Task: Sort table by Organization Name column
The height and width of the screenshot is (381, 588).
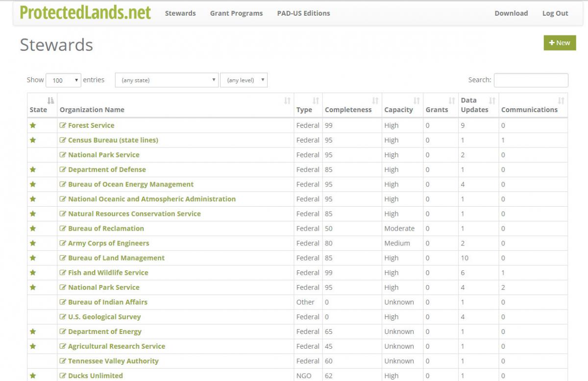Action: click(288, 100)
